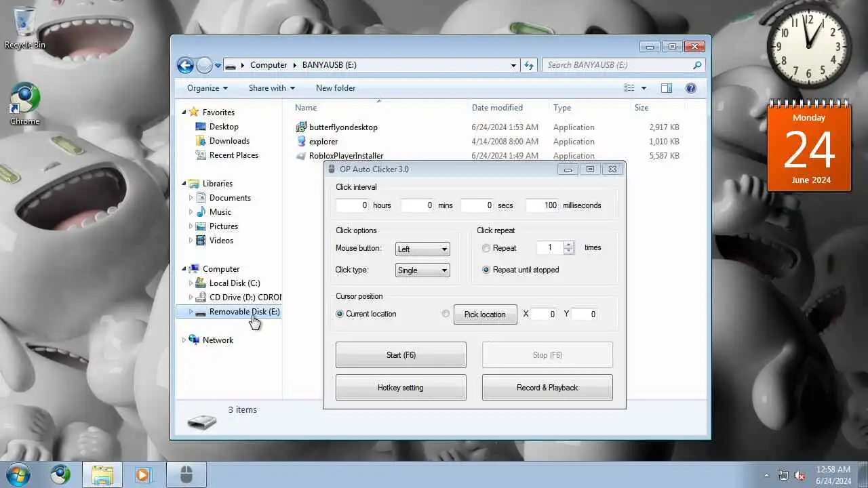Collapse the Favorites tree section

point(184,112)
